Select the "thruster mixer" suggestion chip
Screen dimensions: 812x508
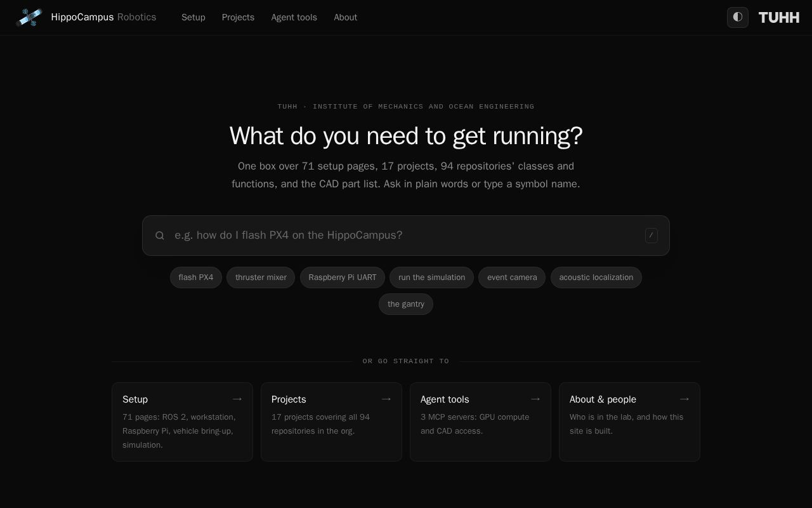tap(261, 277)
